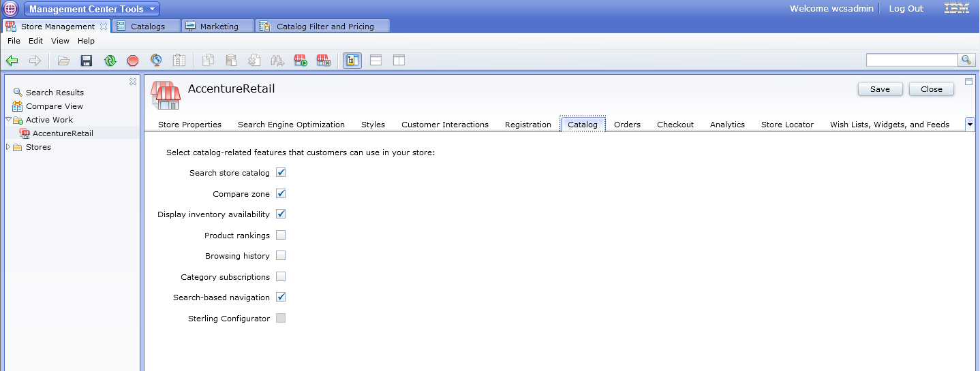
Task: Open the Analytics tab
Action: pyautogui.click(x=727, y=125)
